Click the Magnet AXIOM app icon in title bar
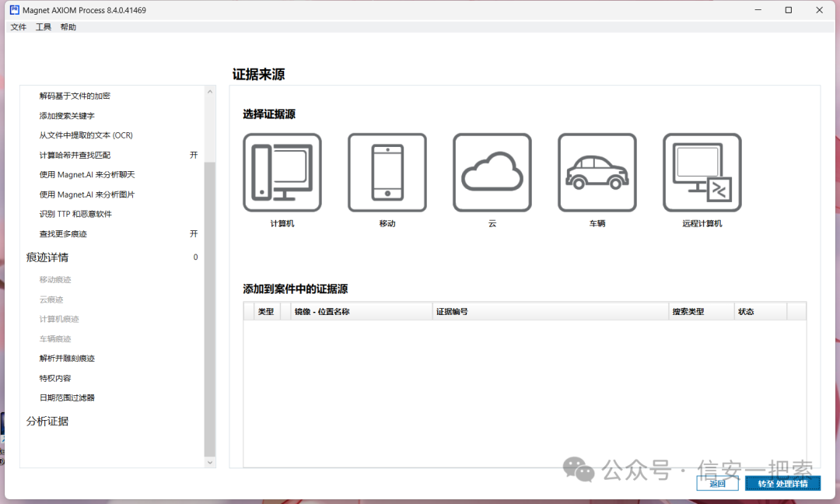 15,9
